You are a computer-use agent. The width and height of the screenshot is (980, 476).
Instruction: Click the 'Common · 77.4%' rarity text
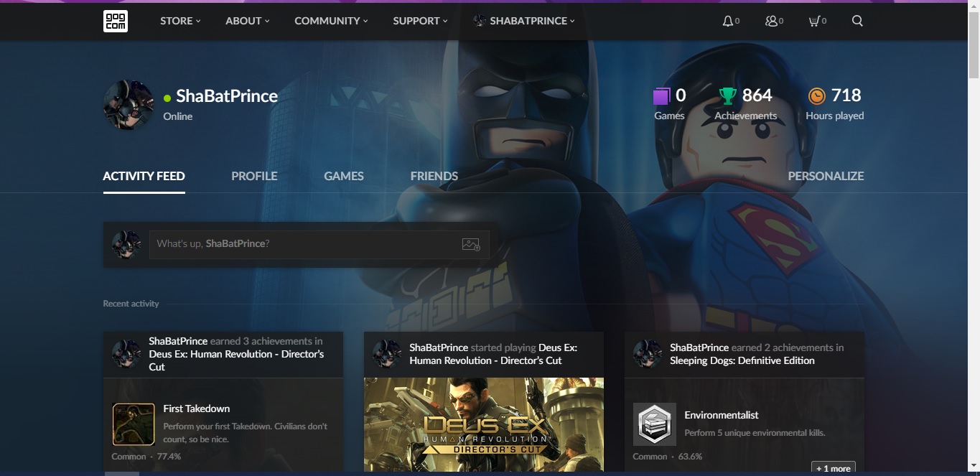coord(146,457)
